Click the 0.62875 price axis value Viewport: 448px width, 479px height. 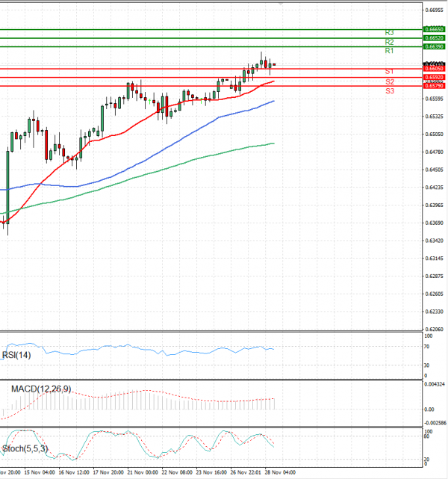[x=434, y=276]
